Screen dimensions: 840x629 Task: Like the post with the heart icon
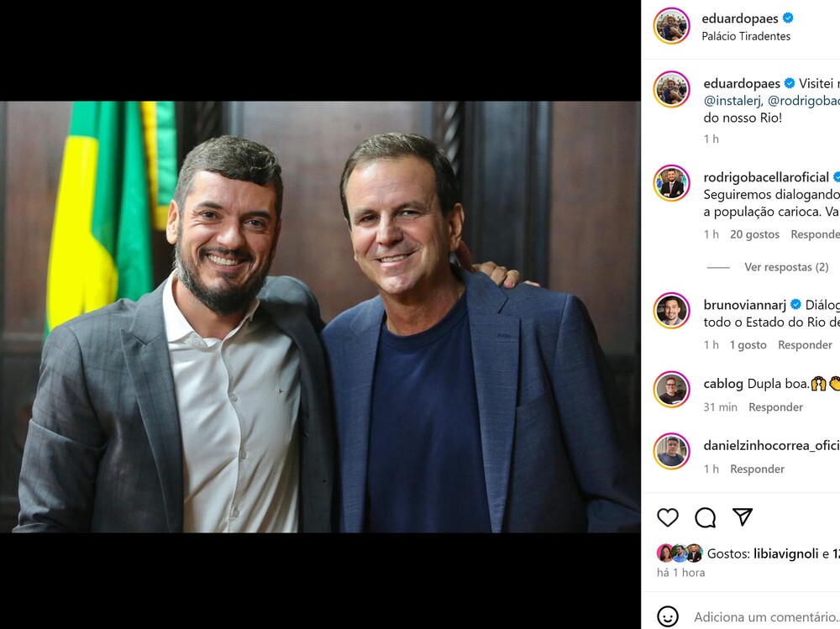click(668, 517)
